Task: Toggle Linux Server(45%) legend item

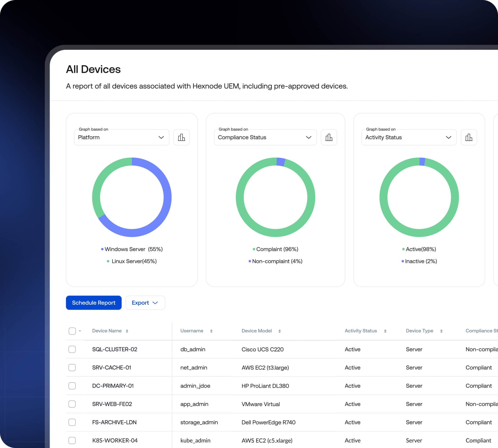Action: click(132, 261)
